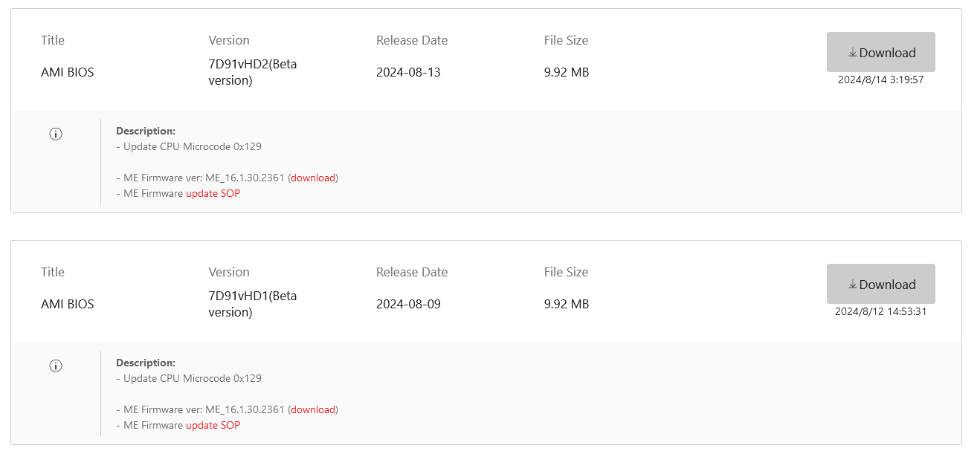This screenshot has width=980, height=451.
Task: Click release date 2024-08-13
Action: [x=408, y=72]
